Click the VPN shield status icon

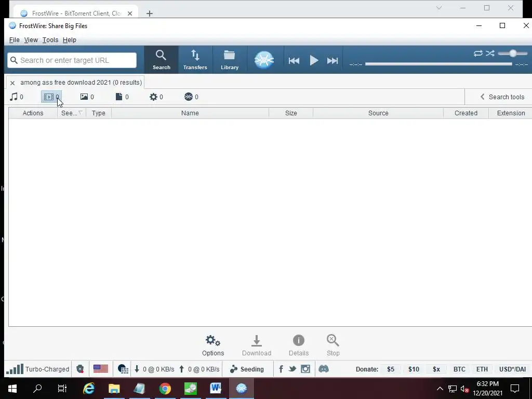[80, 369]
